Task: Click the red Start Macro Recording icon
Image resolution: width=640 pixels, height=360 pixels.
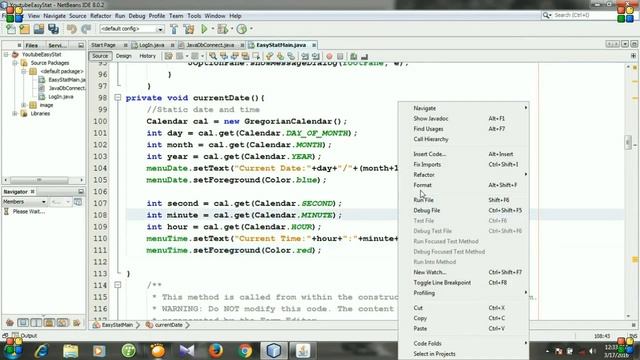Action: 329,56
